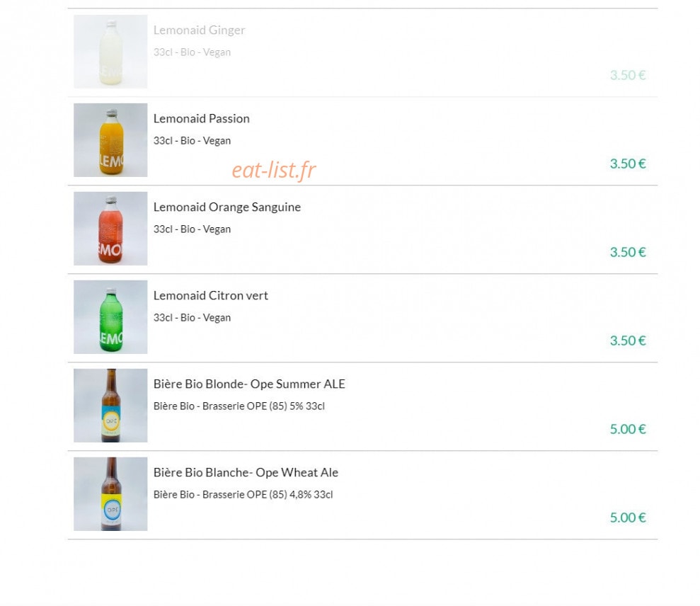The width and height of the screenshot is (700, 606).
Task: Click the 5.00 € price of Summer ALE
Action: tap(628, 429)
